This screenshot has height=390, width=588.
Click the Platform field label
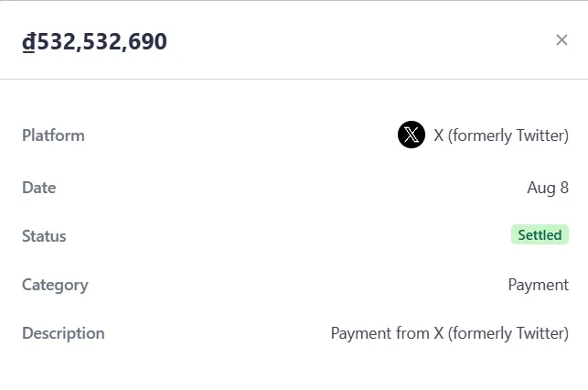53,135
